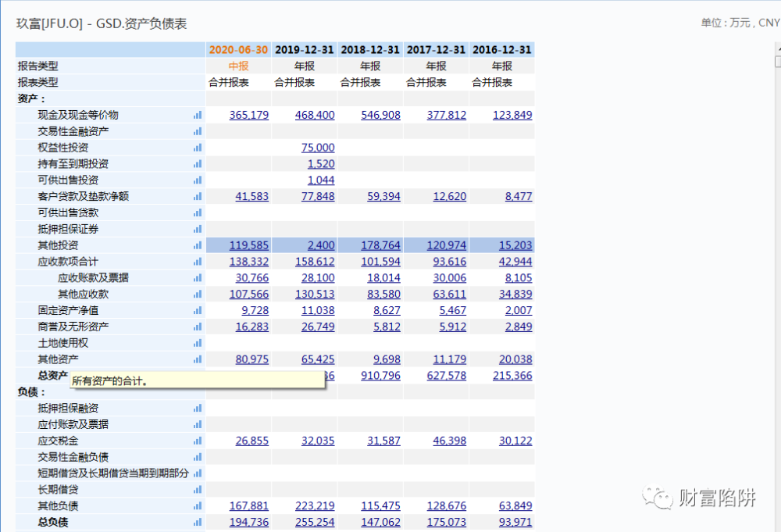
Task: Open 可供出售投资 value 1,044
Action: click(x=321, y=180)
